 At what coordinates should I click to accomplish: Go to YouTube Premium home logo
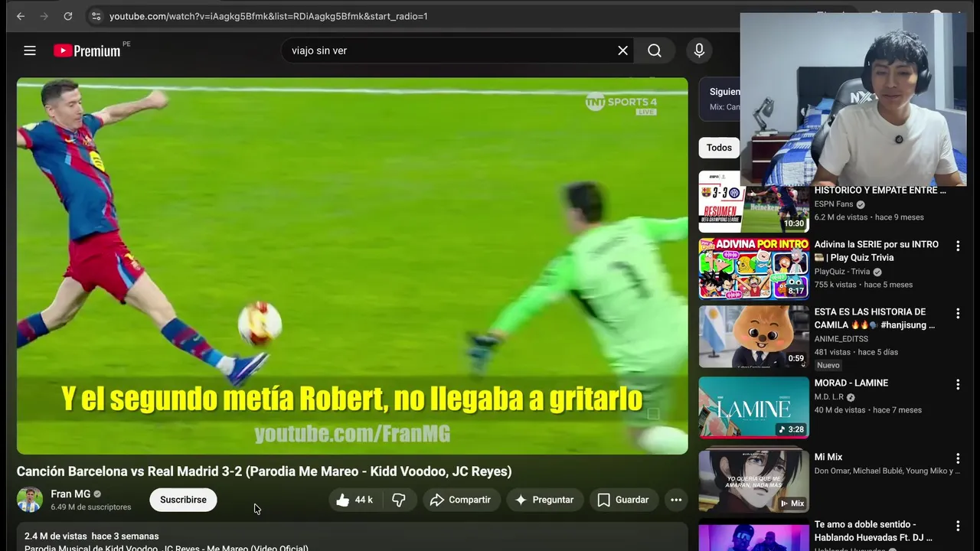87,51
